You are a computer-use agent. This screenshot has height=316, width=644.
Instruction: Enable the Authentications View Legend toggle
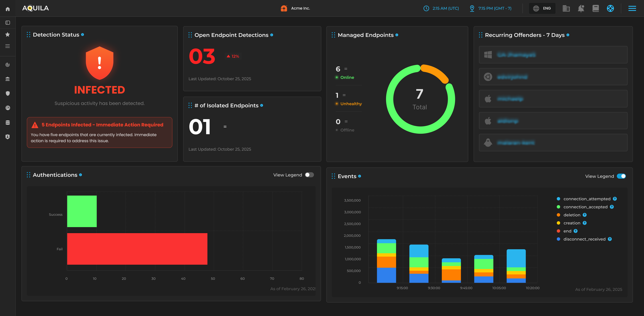(309, 175)
